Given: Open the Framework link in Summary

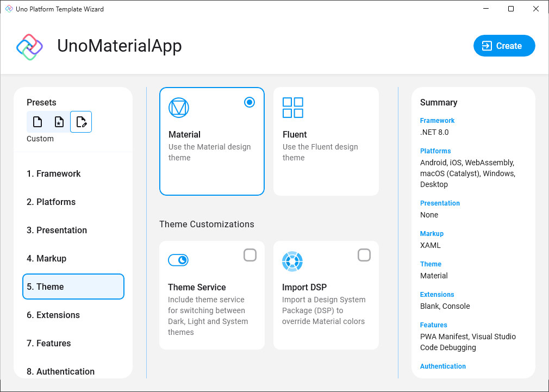Looking at the screenshot, I should click(437, 120).
